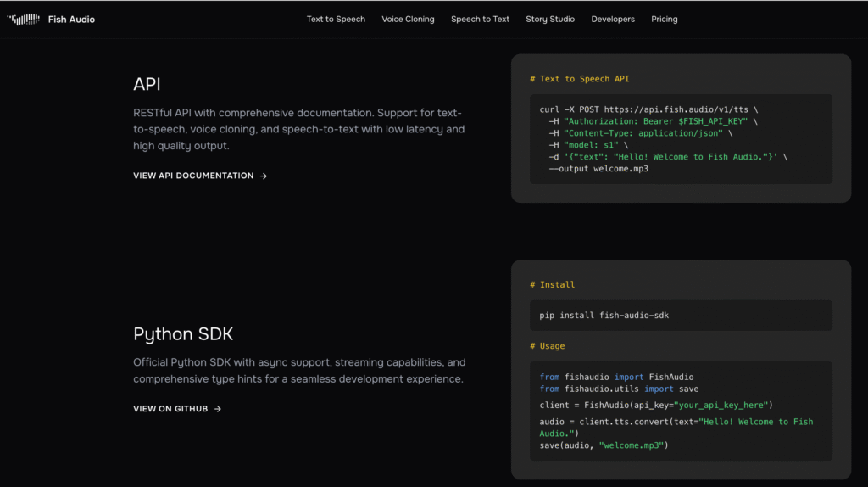
Task: Click the Python SDK section heading
Action: click(x=183, y=334)
